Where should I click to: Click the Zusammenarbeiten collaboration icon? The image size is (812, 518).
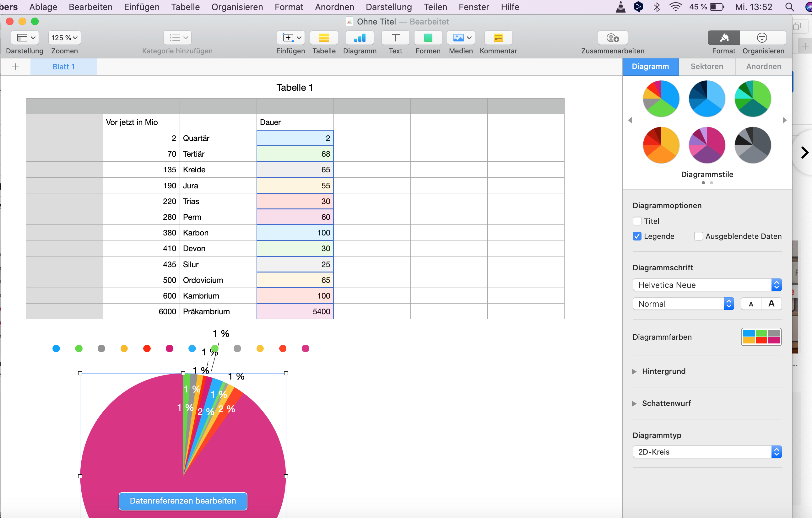pyautogui.click(x=612, y=38)
